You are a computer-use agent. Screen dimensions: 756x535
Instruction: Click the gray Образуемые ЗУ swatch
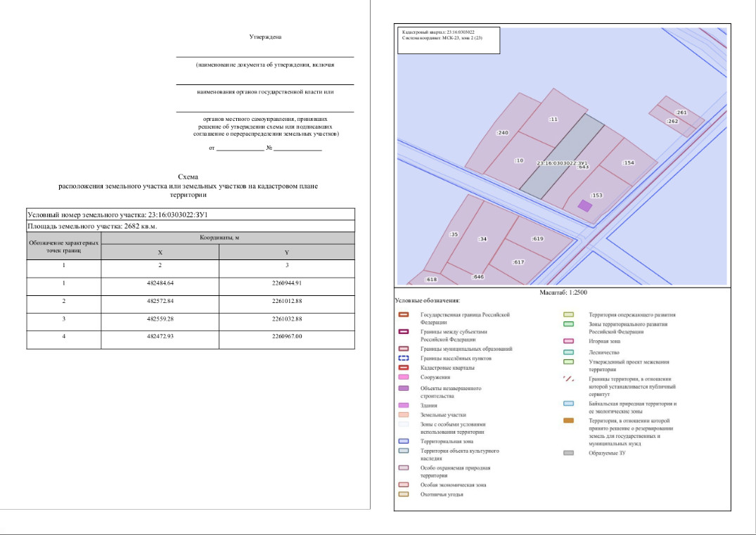click(x=569, y=453)
